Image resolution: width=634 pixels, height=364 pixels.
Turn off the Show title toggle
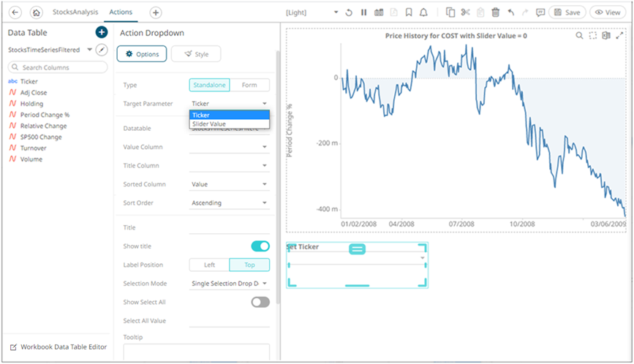[x=260, y=246]
